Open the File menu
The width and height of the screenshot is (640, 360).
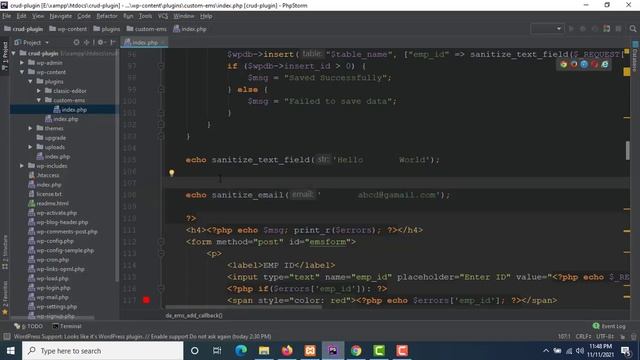click(x=7, y=16)
